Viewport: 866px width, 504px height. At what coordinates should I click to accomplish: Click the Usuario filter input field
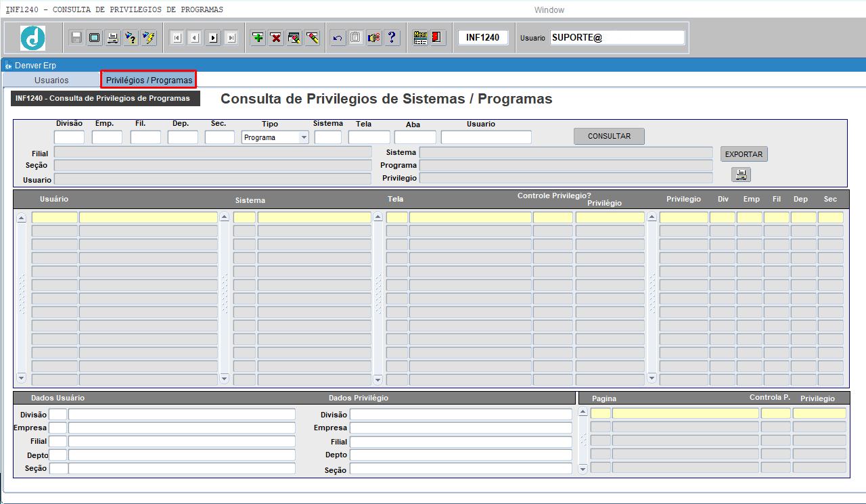coord(486,137)
